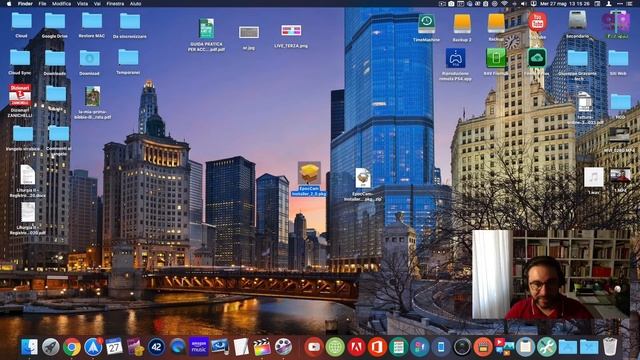Viewport: 640px width, 360px height.
Task: Open volume control in menu bar
Action: click(x=524, y=4)
